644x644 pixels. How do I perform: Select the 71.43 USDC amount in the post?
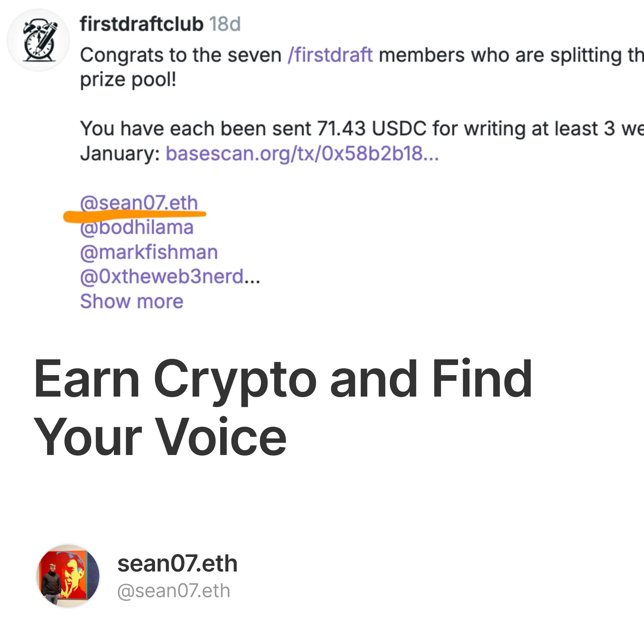click(x=372, y=129)
